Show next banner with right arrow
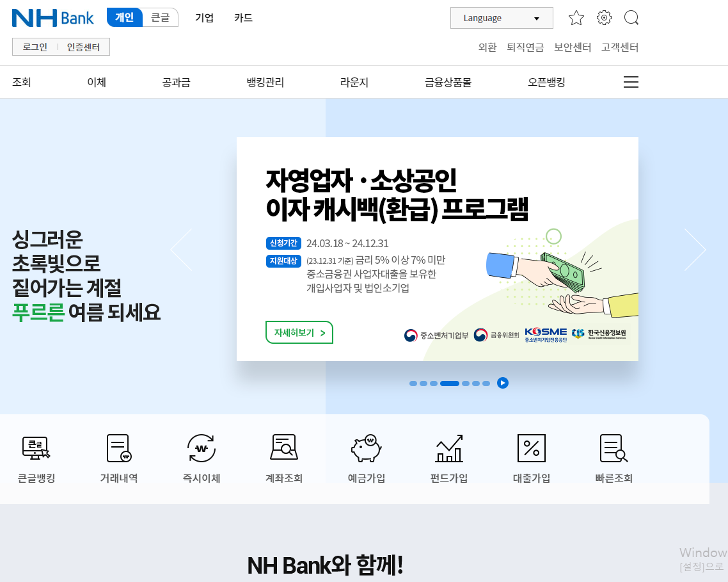Viewport: 728px width, 582px height. coord(695,250)
